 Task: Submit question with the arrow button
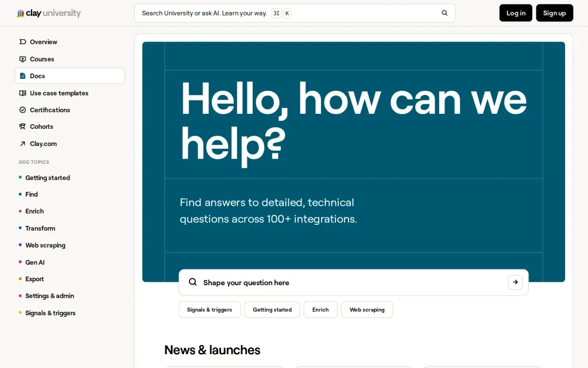[515, 282]
